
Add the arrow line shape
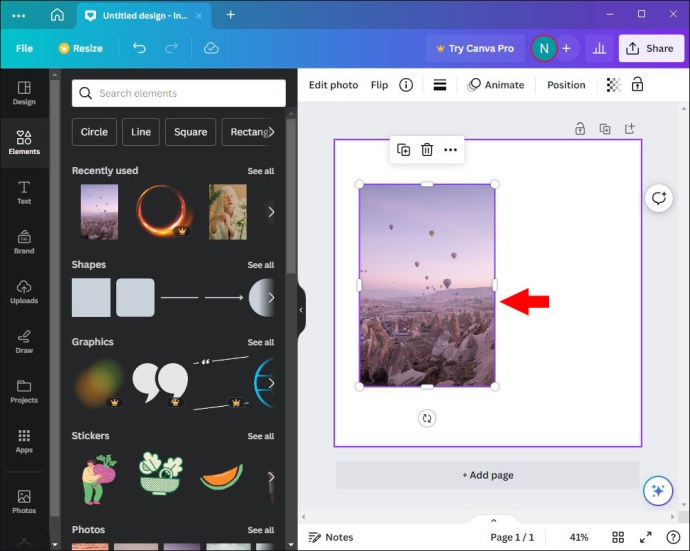pos(224,298)
